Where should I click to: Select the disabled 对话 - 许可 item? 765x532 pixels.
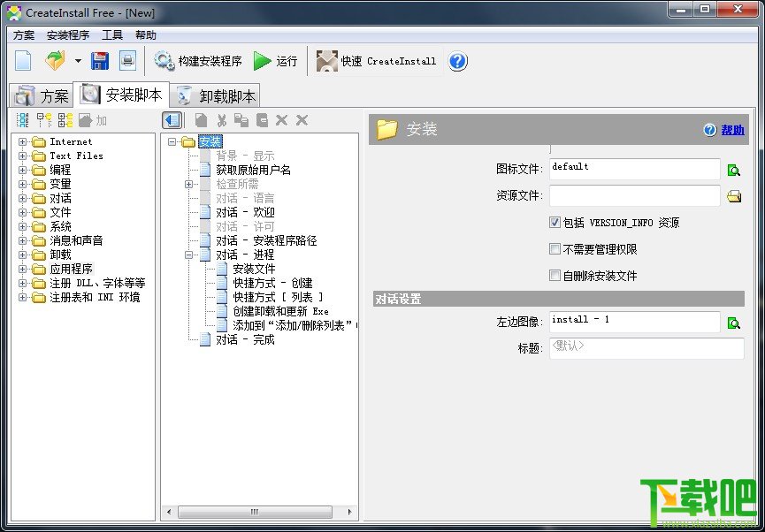245,227
